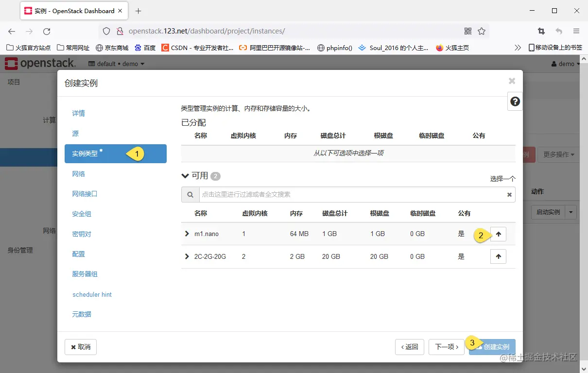Switch to the 源 step
The width and height of the screenshot is (588, 373).
click(75, 134)
